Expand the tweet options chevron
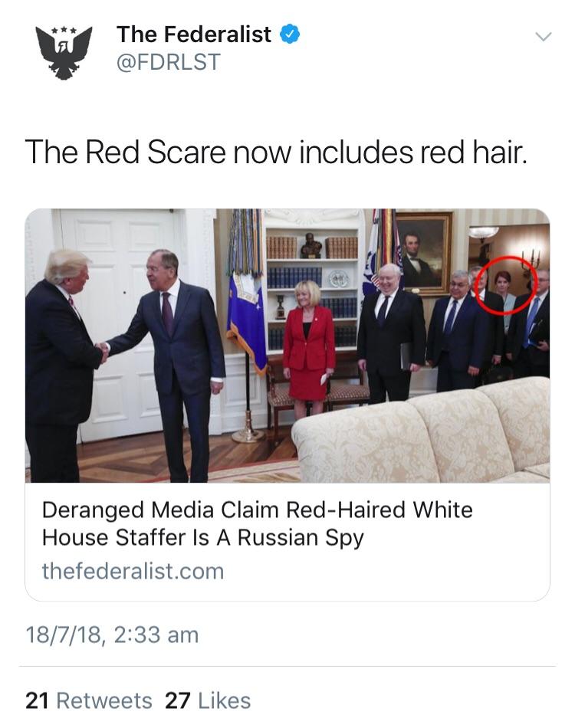 [x=543, y=37]
